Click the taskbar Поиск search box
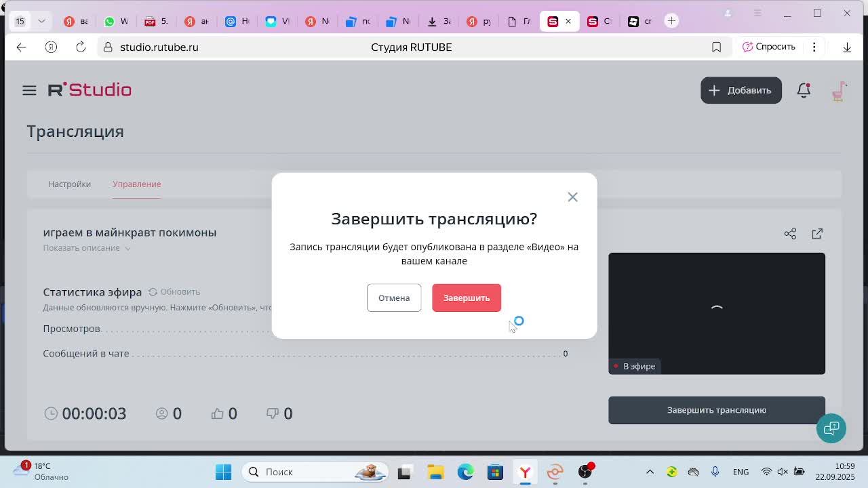 point(315,472)
